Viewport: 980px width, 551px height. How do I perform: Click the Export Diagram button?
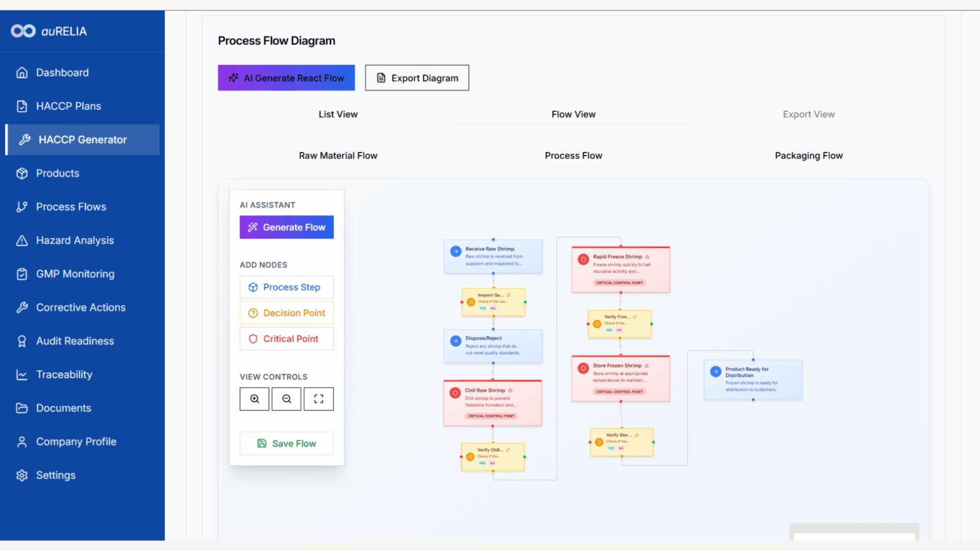pyautogui.click(x=417, y=78)
